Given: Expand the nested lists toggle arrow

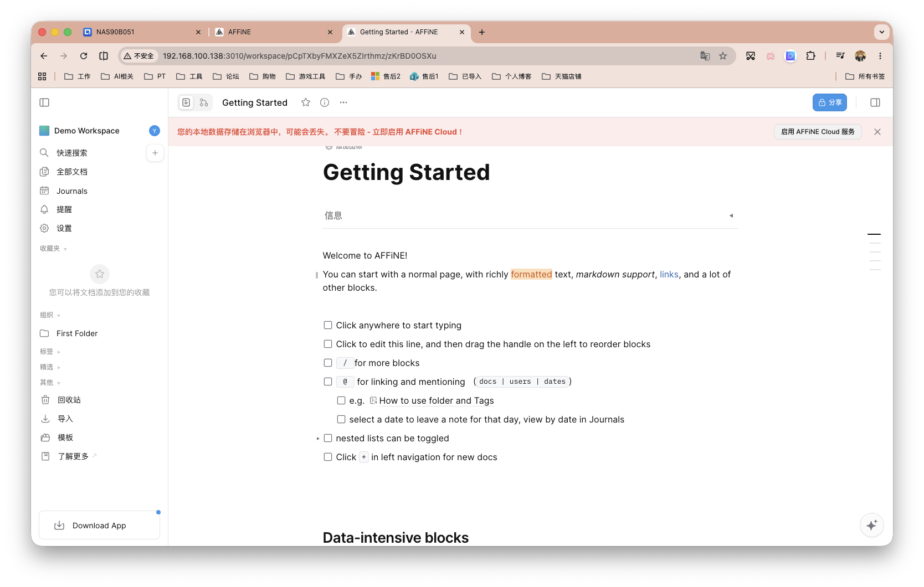Looking at the screenshot, I should 318,439.
